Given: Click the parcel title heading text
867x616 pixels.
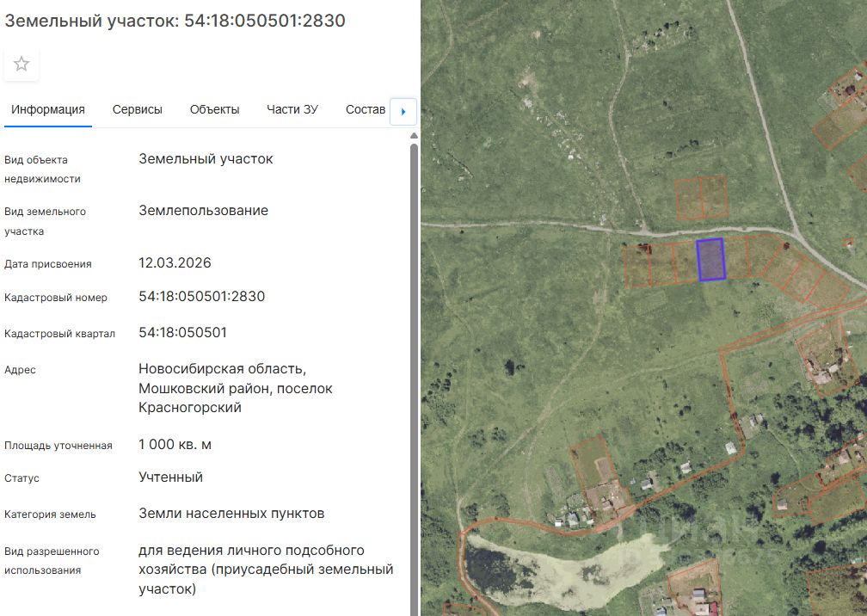Looking at the screenshot, I should (175, 21).
